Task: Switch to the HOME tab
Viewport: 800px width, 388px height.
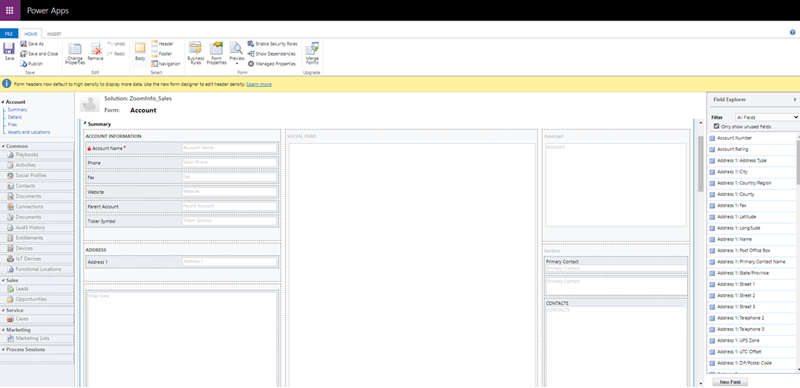Action: (31, 34)
